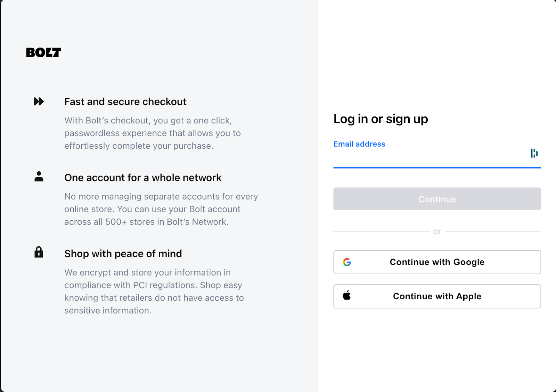Choose Continue with Google
The width and height of the screenshot is (556, 392).
pyautogui.click(x=437, y=262)
